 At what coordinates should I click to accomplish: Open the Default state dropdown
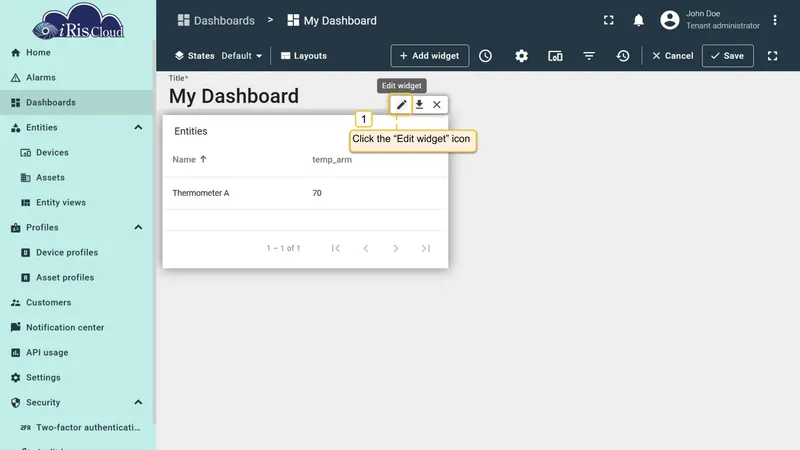[241, 56]
